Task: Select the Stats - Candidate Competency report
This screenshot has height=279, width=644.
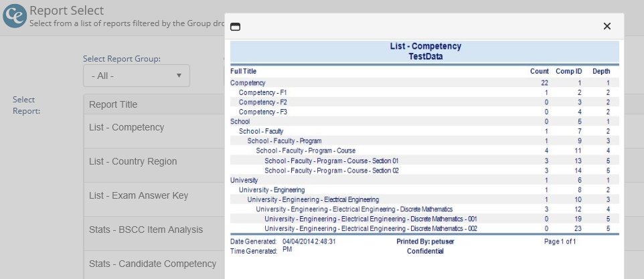Action: [153, 264]
